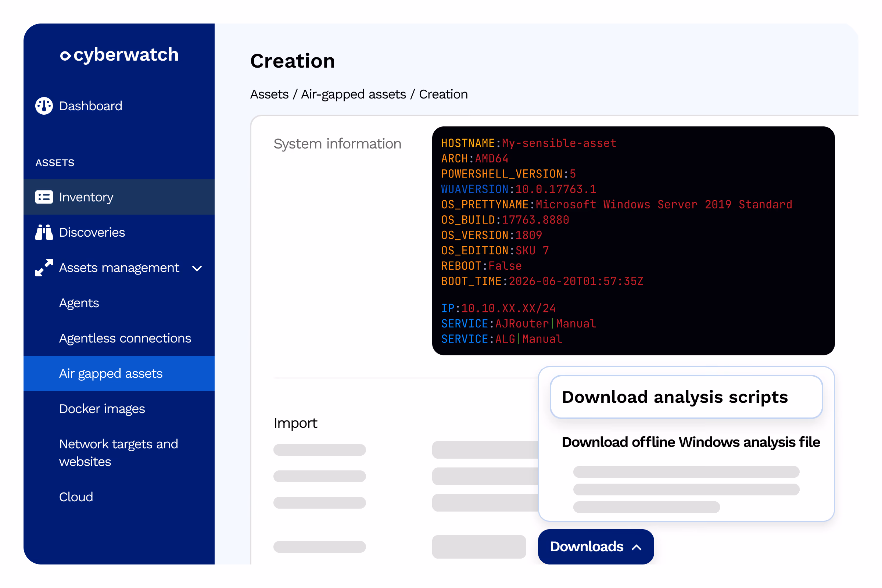Collapse Downloads via caret arrow
Viewport: 882px width, 588px height.
pyautogui.click(x=637, y=548)
